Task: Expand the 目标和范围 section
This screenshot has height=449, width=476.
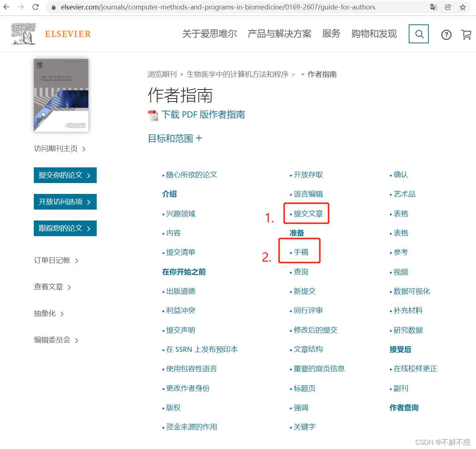Action: click(x=175, y=138)
